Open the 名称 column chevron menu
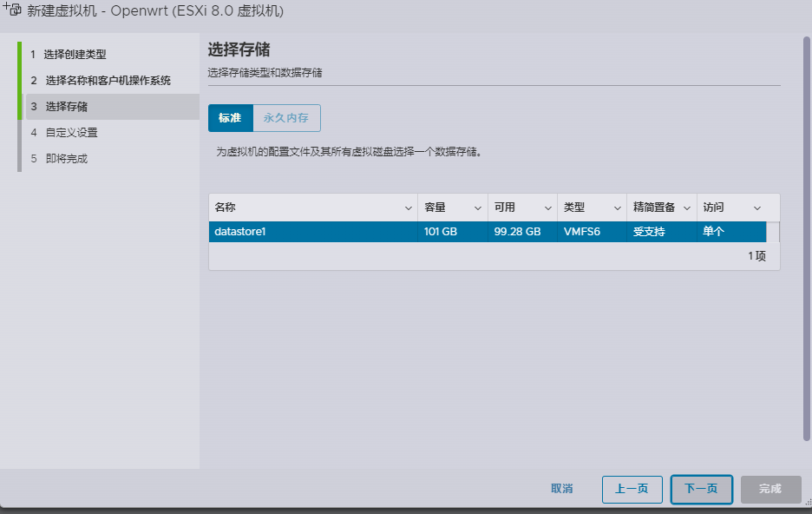The width and height of the screenshot is (812, 514). click(409, 208)
